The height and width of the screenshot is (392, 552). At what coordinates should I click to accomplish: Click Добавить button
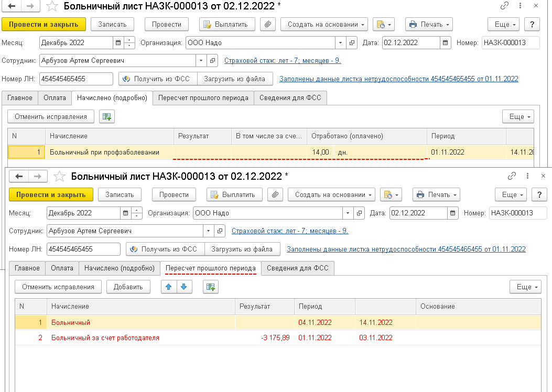pos(128,287)
